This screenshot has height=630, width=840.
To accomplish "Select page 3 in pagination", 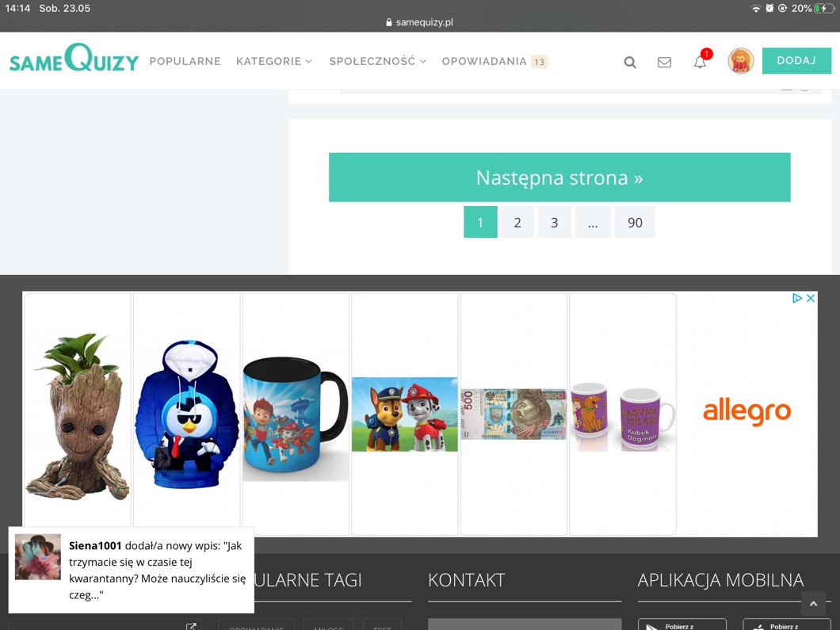I will 554,223.
